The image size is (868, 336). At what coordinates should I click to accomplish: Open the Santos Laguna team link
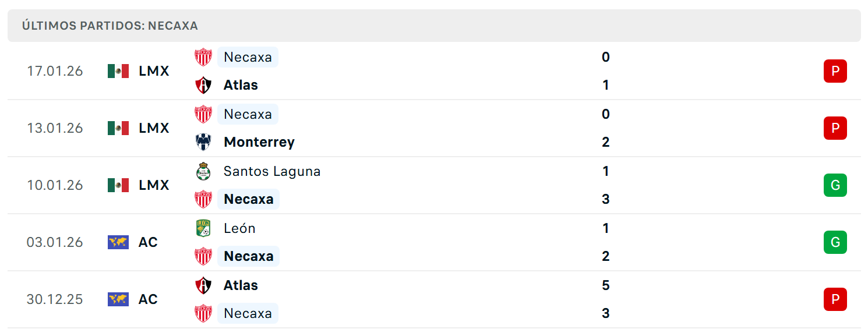pos(272,171)
